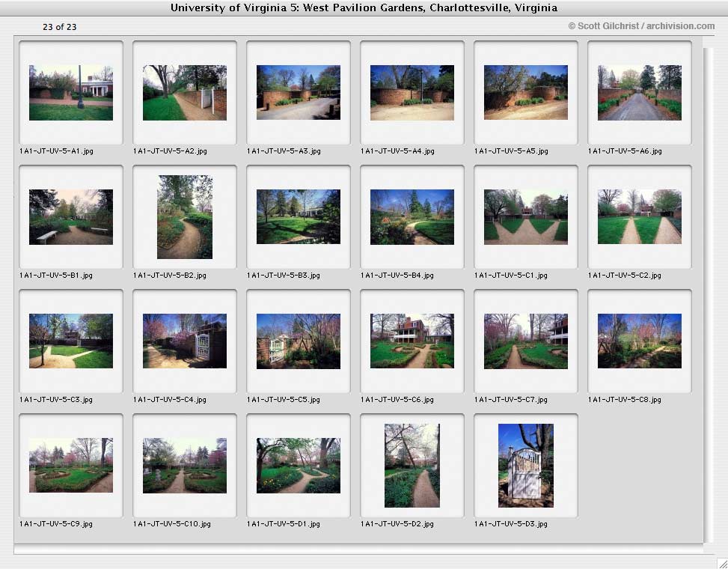Image resolution: width=728 pixels, height=569 pixels.
Task: Select the 1A1-JT-UV-5-B1.jpg bench photo
Action: tap(71, 217)
